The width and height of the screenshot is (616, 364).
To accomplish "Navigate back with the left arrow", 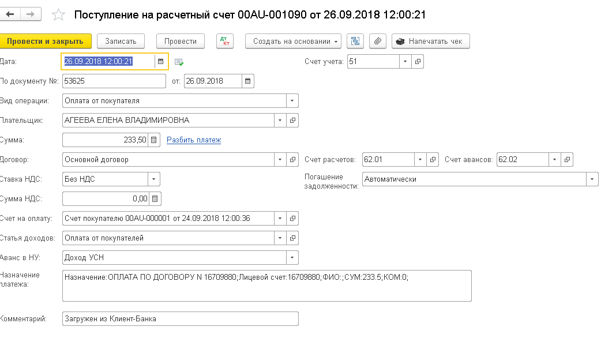I will coord(10,14).
